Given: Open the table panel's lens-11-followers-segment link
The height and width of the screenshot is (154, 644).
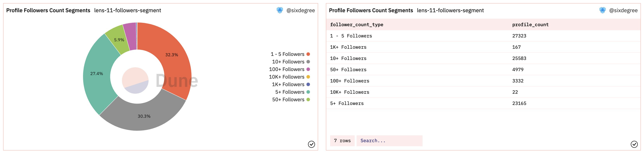Looking at the screenshot, I should point(450,10).
